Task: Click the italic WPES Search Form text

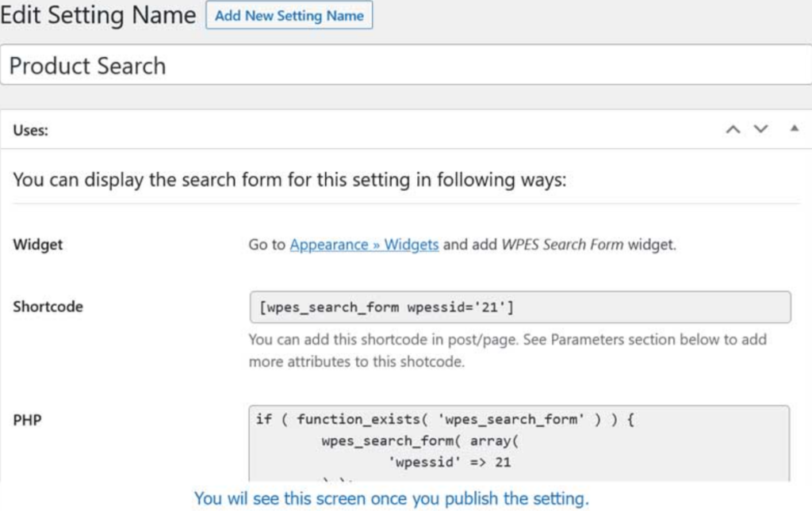Action: point(563,245)
